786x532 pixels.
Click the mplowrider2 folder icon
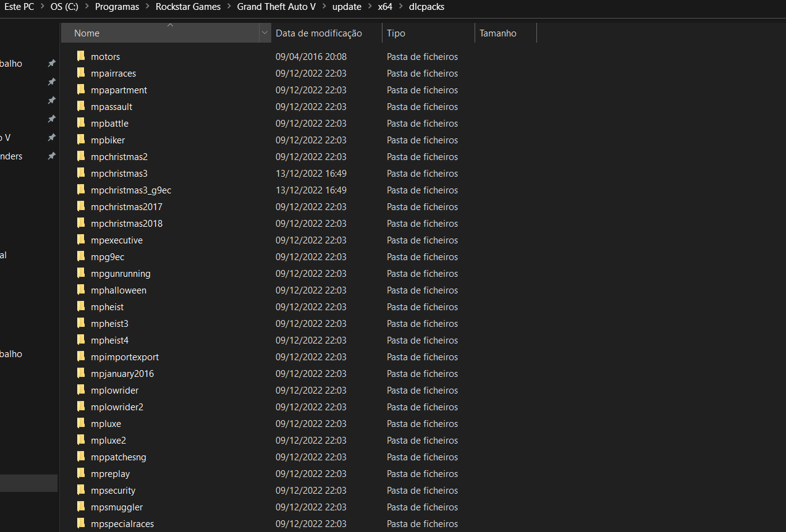(80, 407)
